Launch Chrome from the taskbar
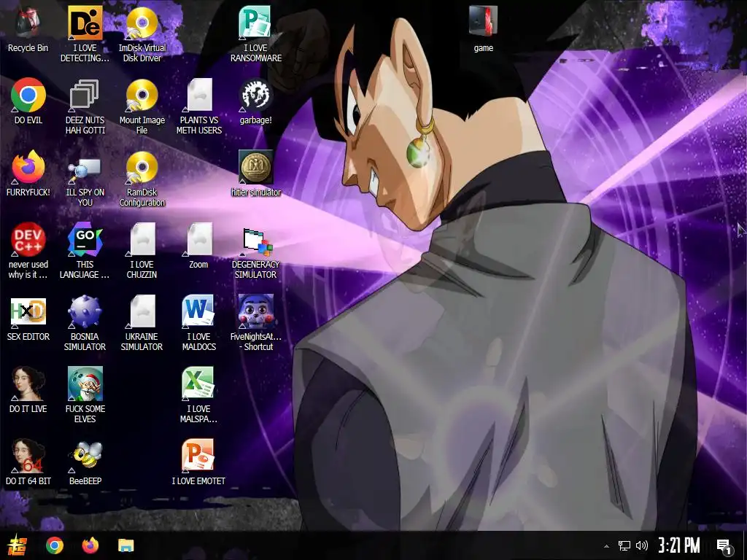Viewport: 747px width, 560px height. (x=54, y=545)
